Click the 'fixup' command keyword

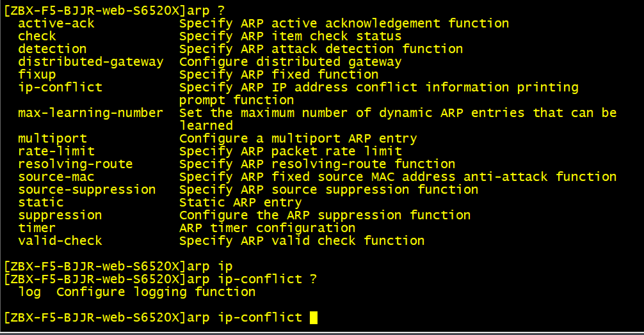click(37, 75)
